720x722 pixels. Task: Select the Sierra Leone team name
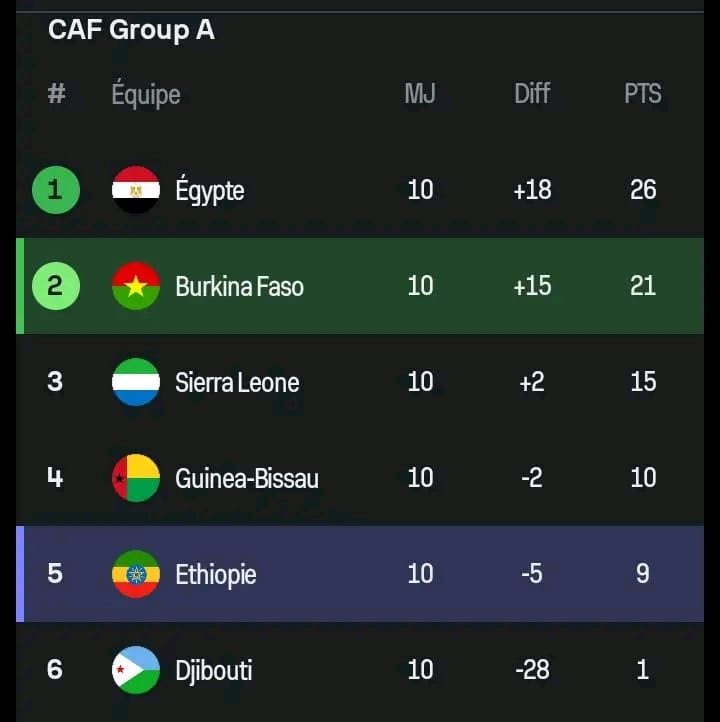[237, 383]
